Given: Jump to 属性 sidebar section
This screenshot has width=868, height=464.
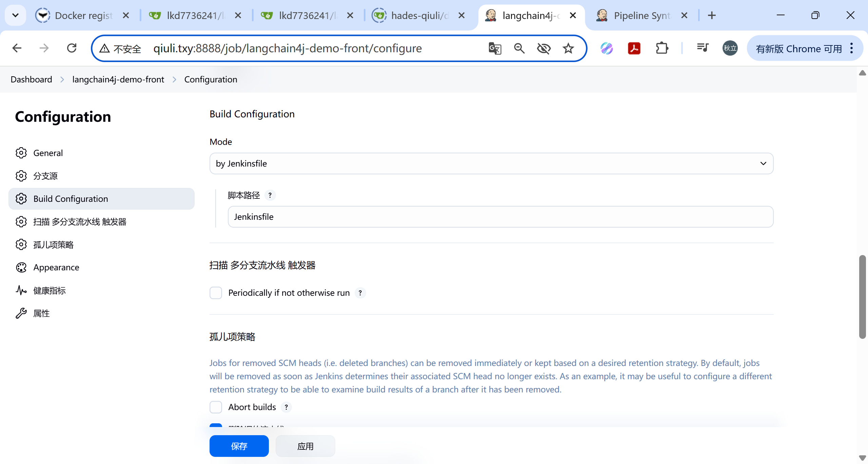Looking at the screenshot, I should (x=101, y=313).
